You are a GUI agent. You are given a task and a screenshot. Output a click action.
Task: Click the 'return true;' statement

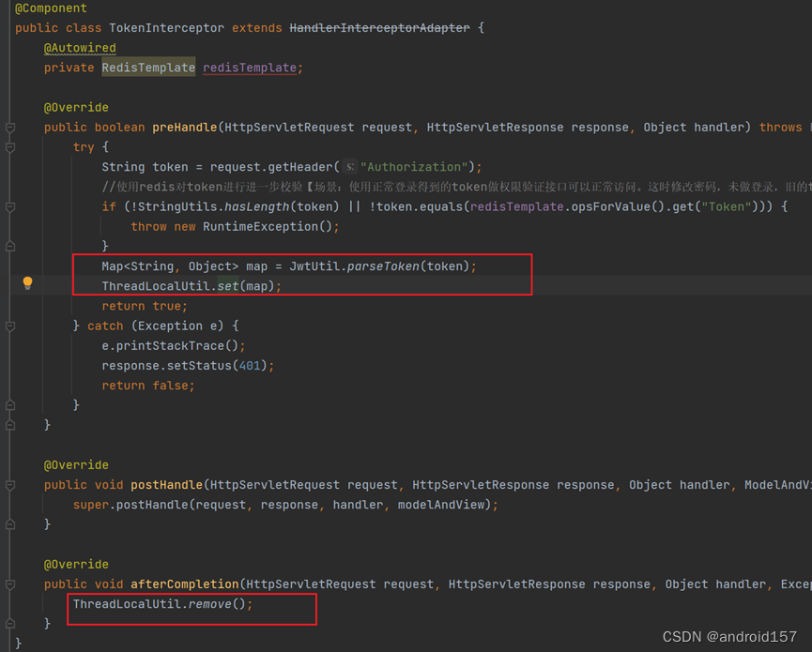tap(145, 306)
